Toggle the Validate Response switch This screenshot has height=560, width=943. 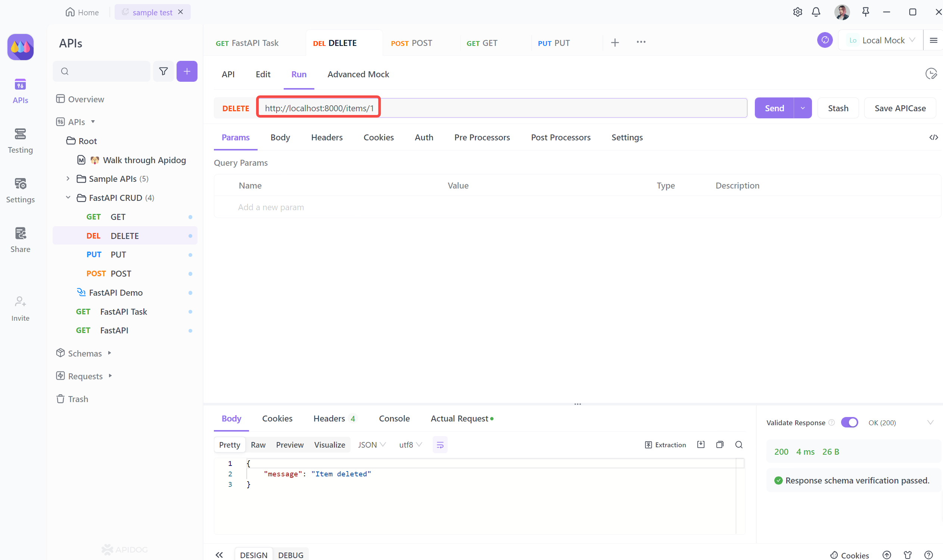[850, 422]
